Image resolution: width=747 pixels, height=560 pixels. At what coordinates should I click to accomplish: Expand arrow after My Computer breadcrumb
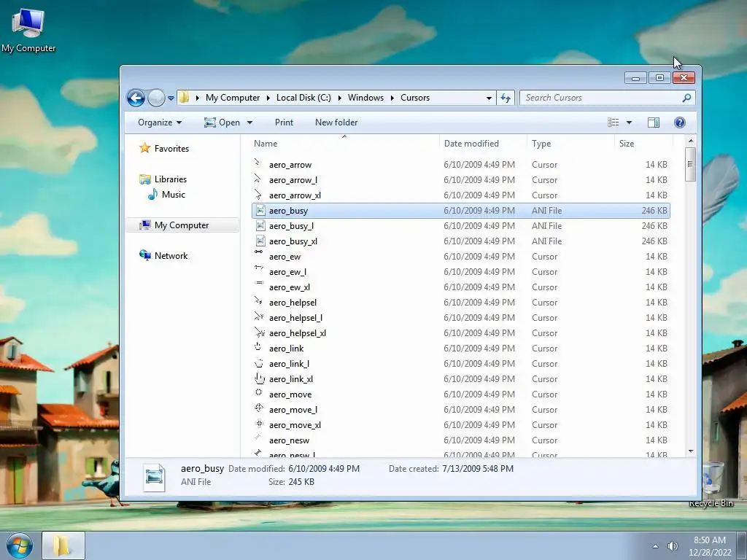coord(268,98)
